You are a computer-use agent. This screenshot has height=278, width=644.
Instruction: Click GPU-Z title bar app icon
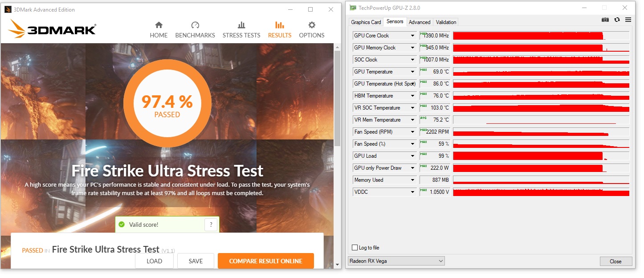tap(353, 8)
